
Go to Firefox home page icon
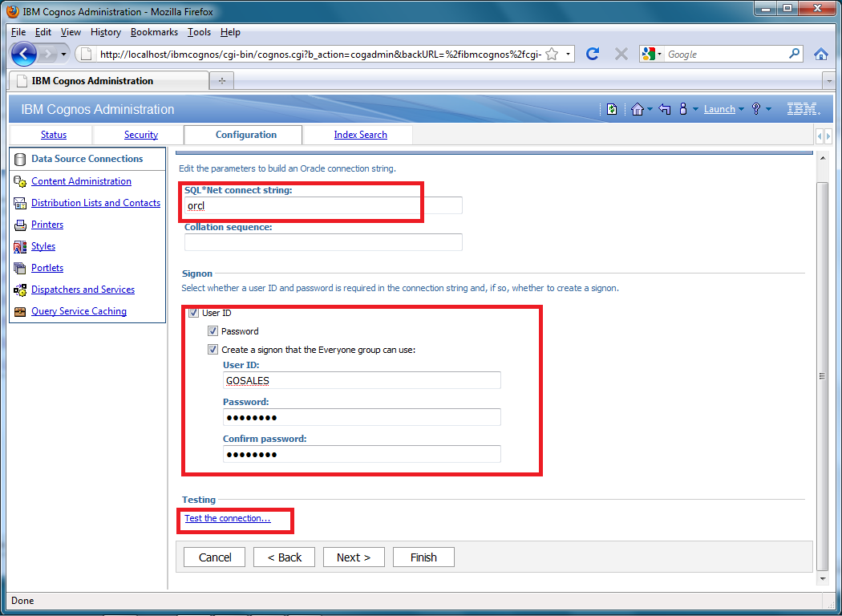[x=820, y=54]
